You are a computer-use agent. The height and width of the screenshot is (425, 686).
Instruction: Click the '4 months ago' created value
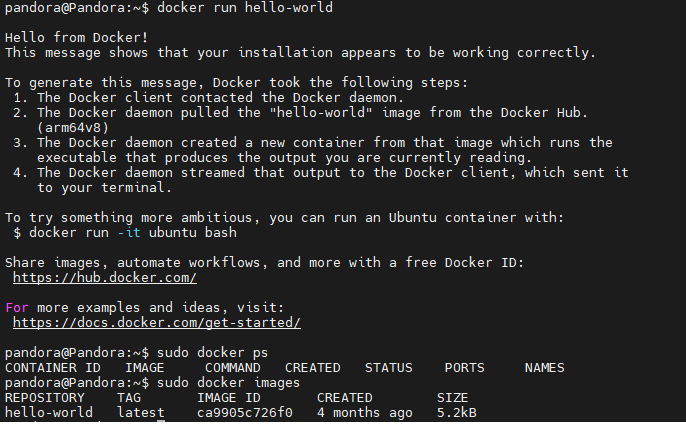pos(365,413)
